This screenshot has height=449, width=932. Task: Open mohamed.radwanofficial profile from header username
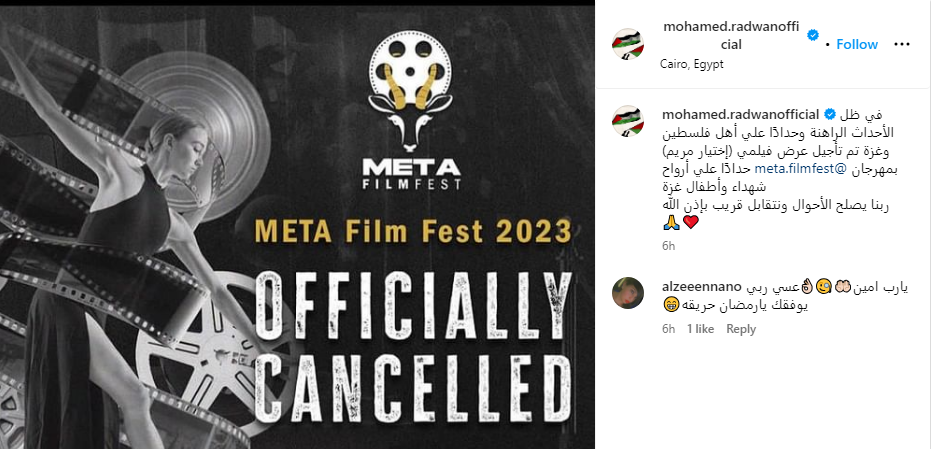point(733,35)
